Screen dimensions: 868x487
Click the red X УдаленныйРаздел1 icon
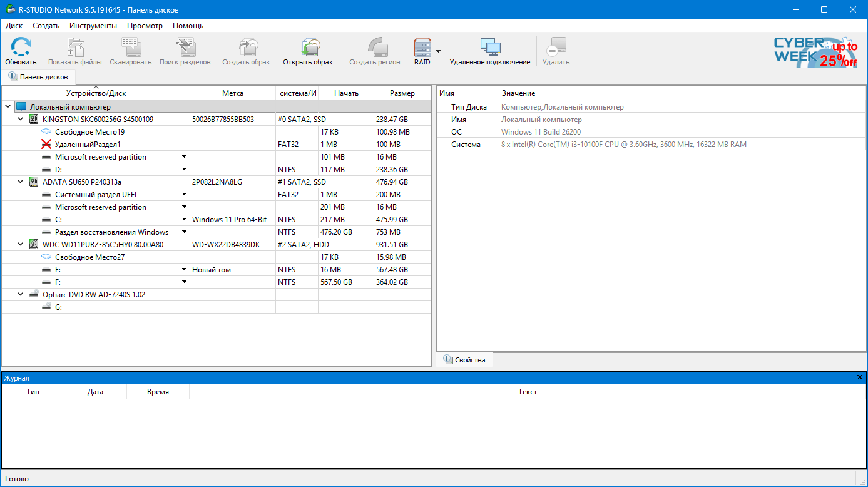click(x=46, y=145)
